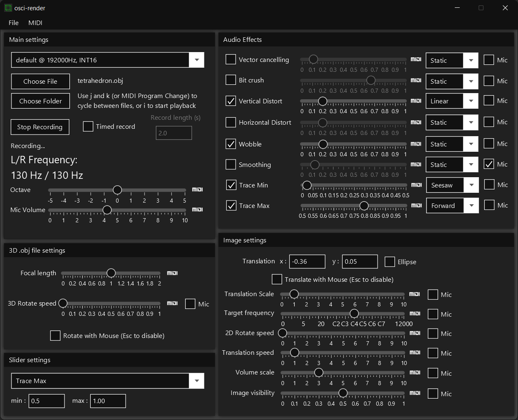Click MIDI icon for Target frequency
Image resolution: width=518 pixels, height=420 pixels.
pos(415,313)
